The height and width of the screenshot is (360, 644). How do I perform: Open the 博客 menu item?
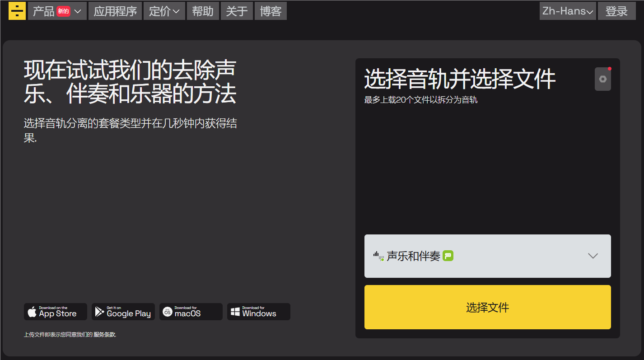click(271, 11)
